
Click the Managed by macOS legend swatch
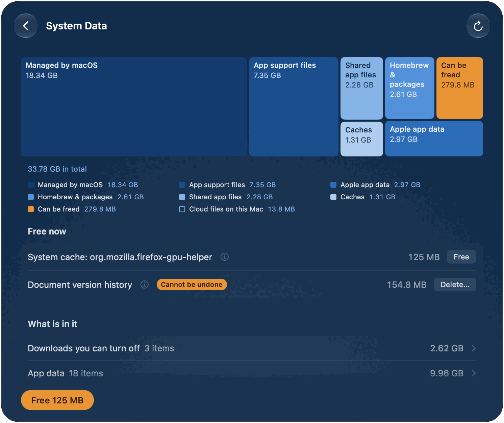(31, 185)
